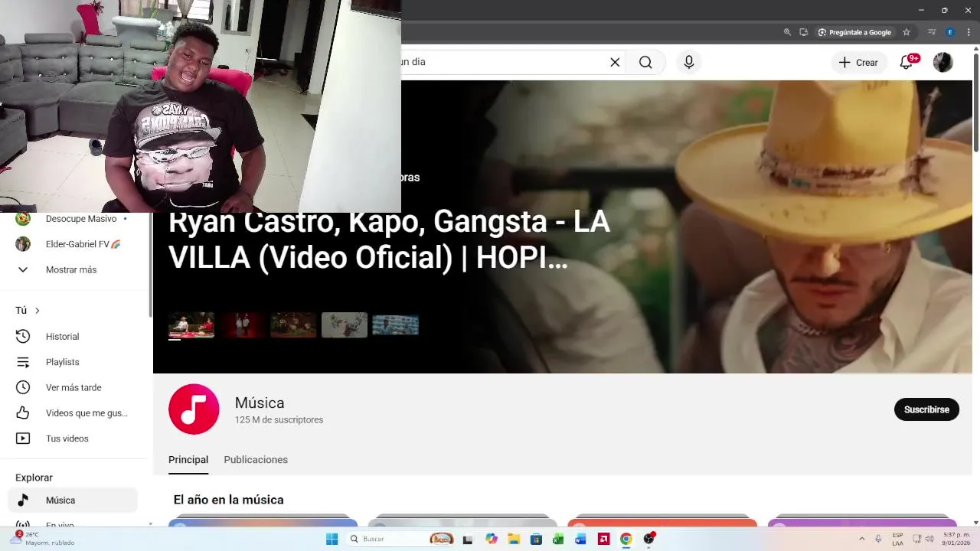Image resolution: width=980 pixels, height=551 pixels.
Task: Open the YouTube account avatar menu
Action: coord(942,63)
